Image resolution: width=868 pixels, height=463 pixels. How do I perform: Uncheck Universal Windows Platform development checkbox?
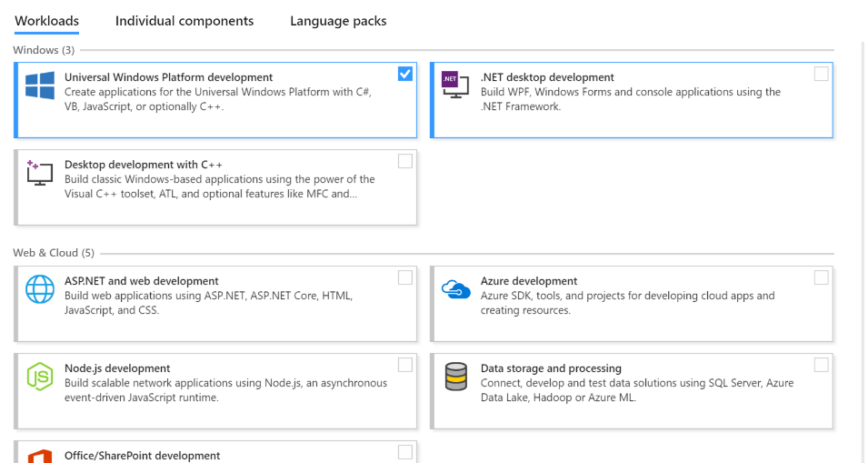coord(405,74)
